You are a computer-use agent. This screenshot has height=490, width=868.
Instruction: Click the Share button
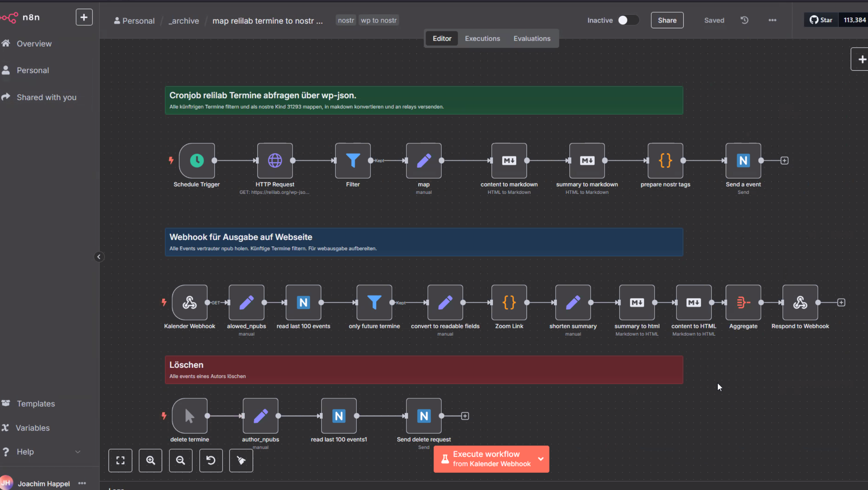pos(667,20)
